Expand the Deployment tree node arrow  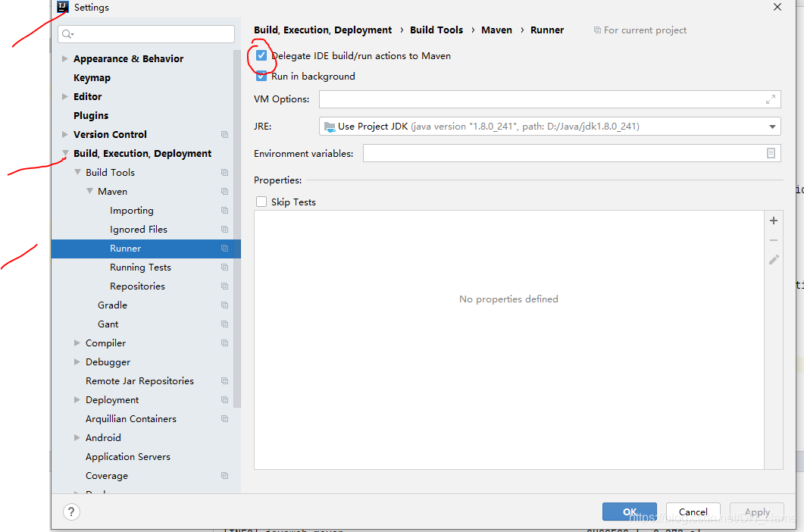(77, 399)
